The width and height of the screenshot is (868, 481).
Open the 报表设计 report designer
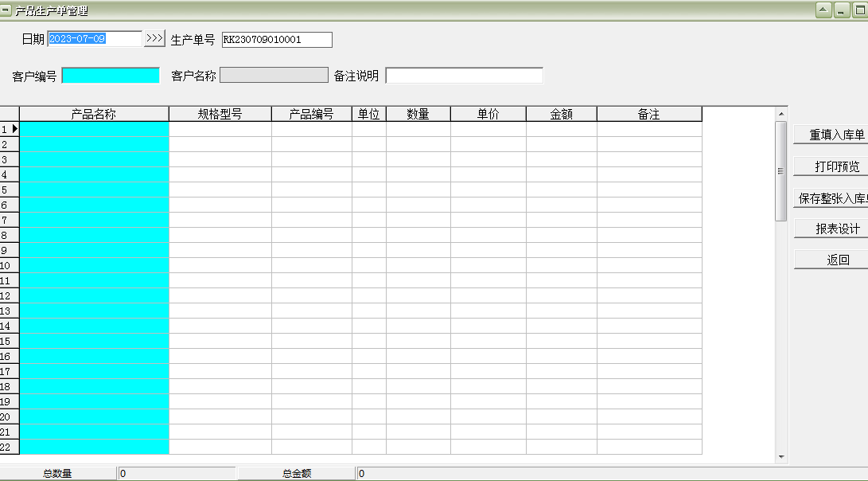pos(831,229)
